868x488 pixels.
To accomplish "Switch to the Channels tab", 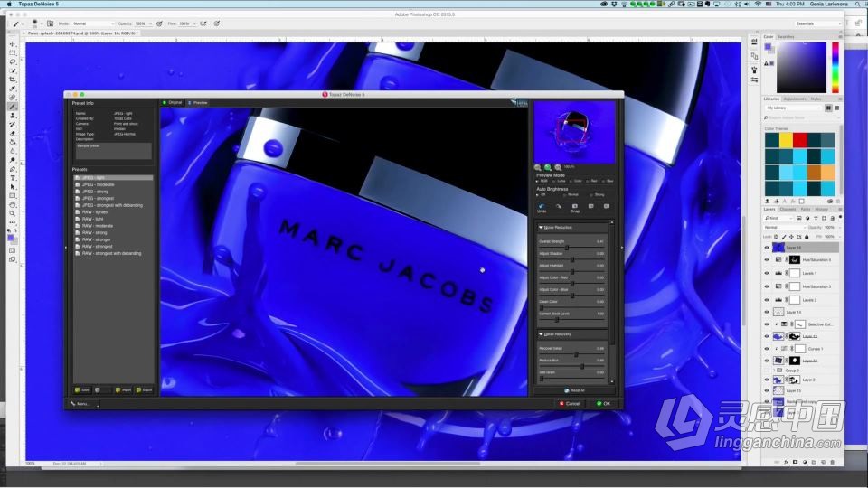I will [788, 209].
